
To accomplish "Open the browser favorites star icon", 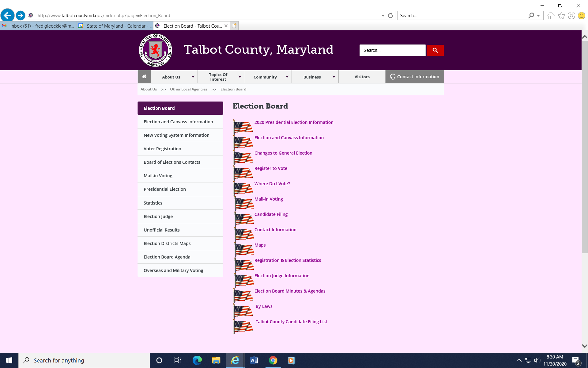I will (x=561, y=16).
